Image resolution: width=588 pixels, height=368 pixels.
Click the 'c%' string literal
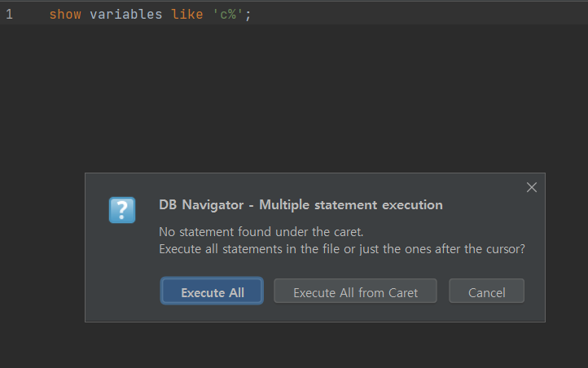point(227,14)
